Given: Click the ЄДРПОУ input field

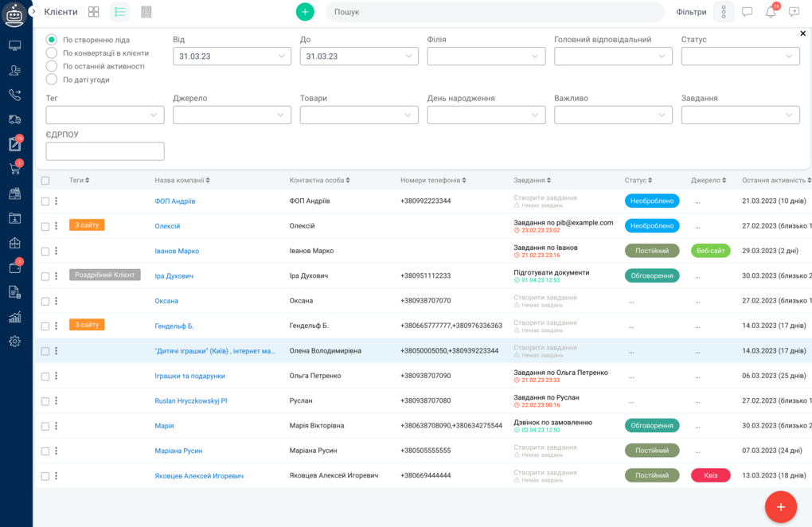Looking at the screenshot, I should coord(105,151).
